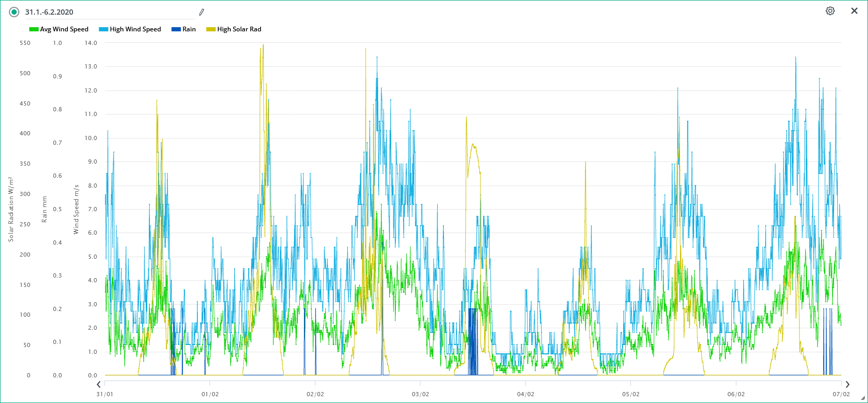Click the green circle indicator beside the title
Viewport: 868px width, 403px height.
tap(14, 12)
